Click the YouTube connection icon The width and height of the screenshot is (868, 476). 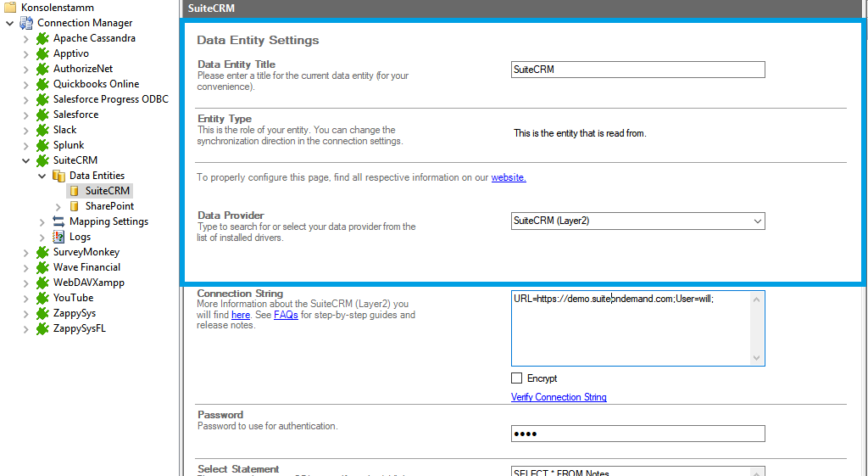tap(42, 298)
